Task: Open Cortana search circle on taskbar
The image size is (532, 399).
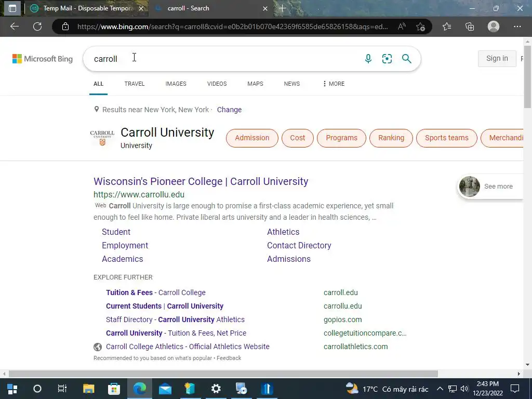Action: coord(37,389)
